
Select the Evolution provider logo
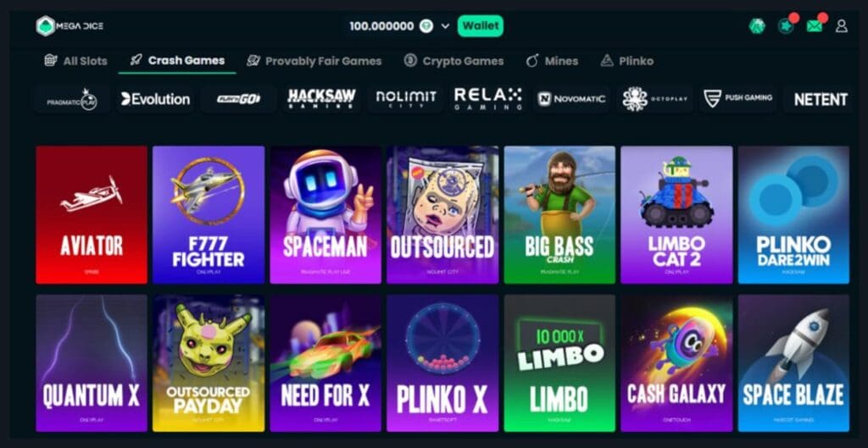tap(156, 100)
